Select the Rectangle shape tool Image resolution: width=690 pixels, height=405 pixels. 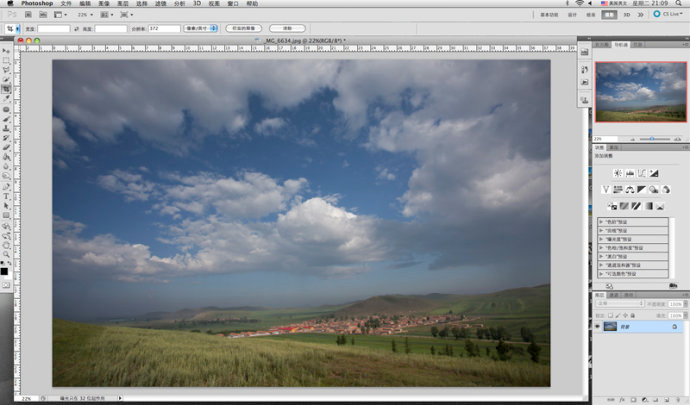click(6, 216)
